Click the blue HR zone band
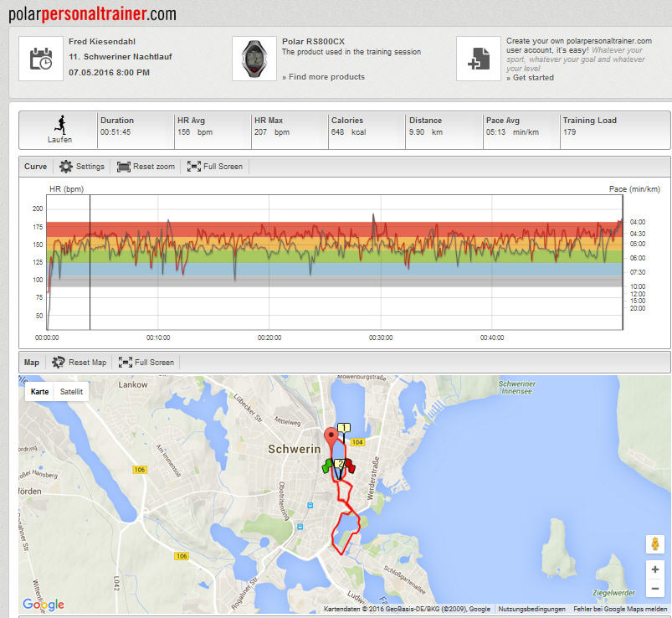Screen dimensions: 672x618 pos(334,269)
